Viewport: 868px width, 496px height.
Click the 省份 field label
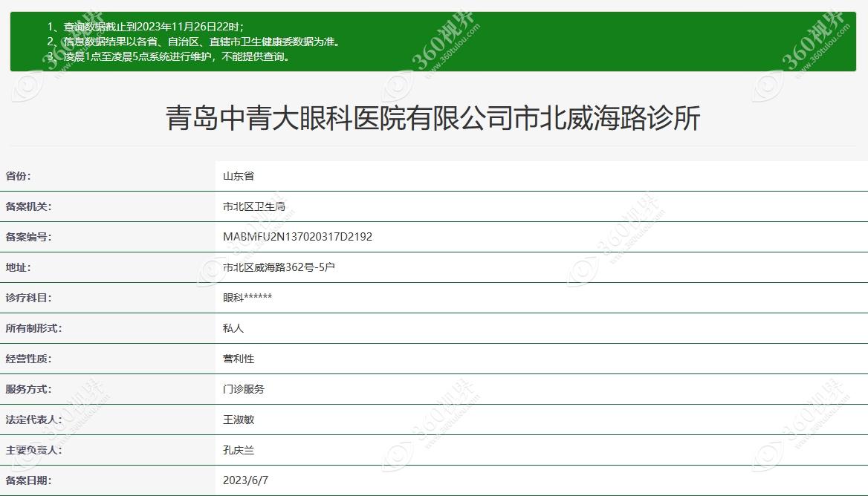point(19,176)
